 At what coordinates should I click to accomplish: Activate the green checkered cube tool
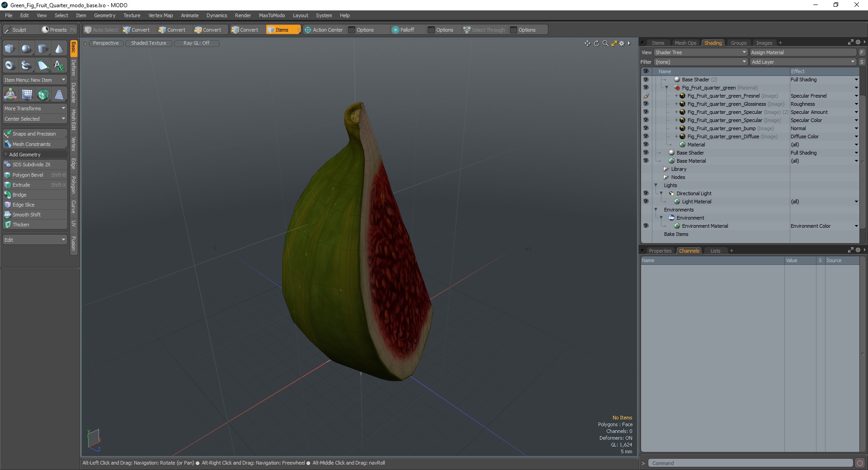tap(43, 94)
